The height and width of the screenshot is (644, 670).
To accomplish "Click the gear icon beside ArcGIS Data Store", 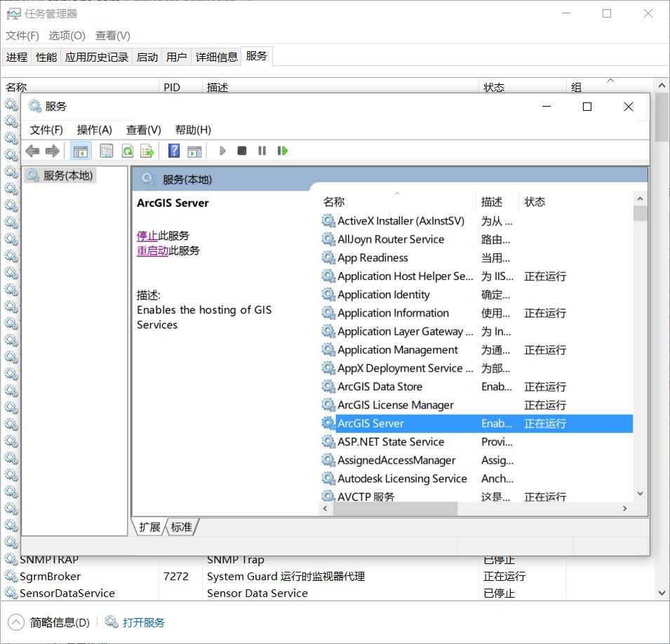I will pyautogui.click(x=328, y=387).
